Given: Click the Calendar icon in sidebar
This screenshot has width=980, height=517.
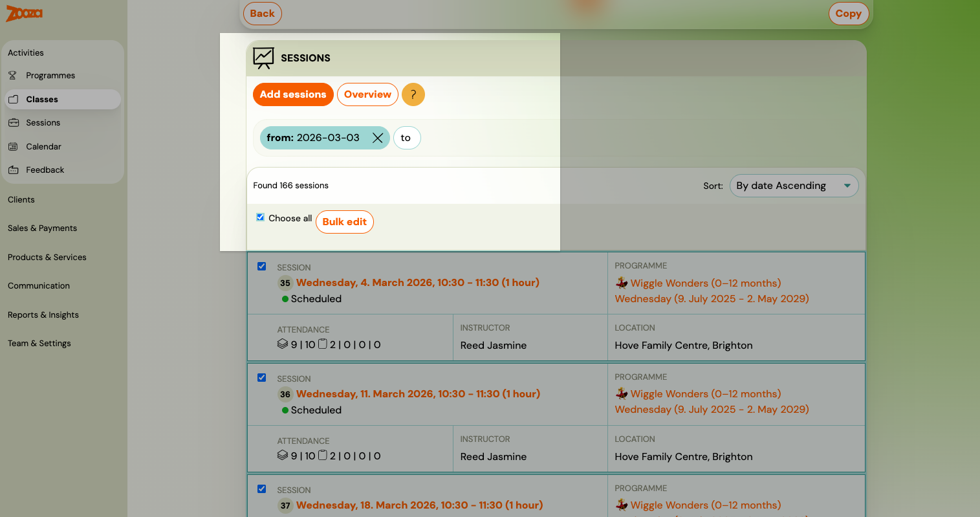Looking at the screenshot, I should pyautogui.click(x=13, y=146).
